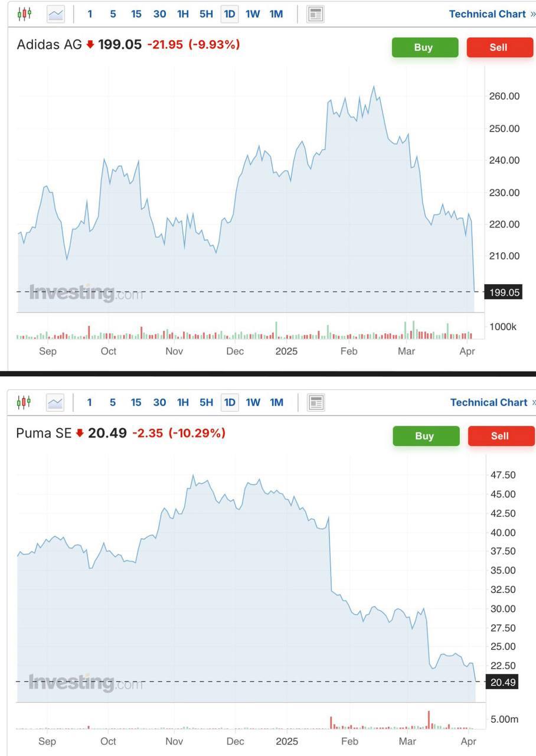The height and width of the screenshot is (756, 536).
Task: Select candlestick chart icon in Adidas chart
Action: (24, 14)
